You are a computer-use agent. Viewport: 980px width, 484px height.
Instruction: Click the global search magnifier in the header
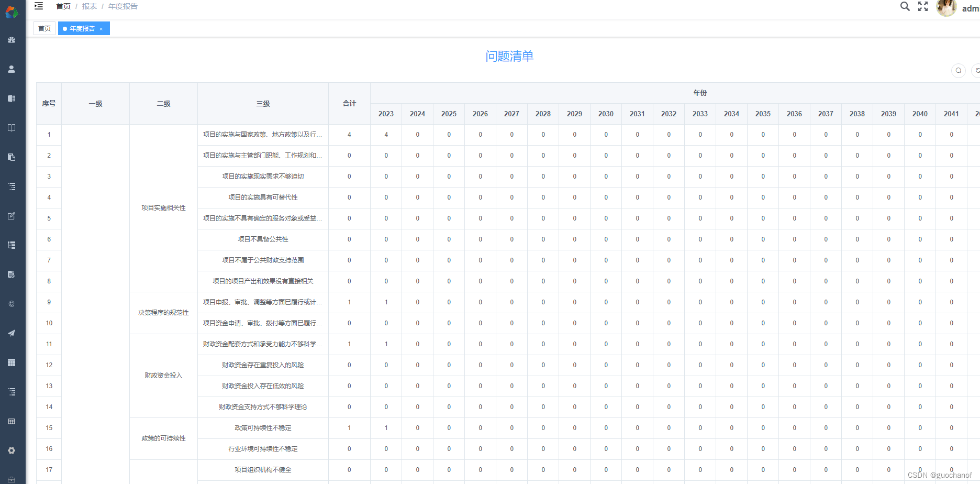point(905,7)
